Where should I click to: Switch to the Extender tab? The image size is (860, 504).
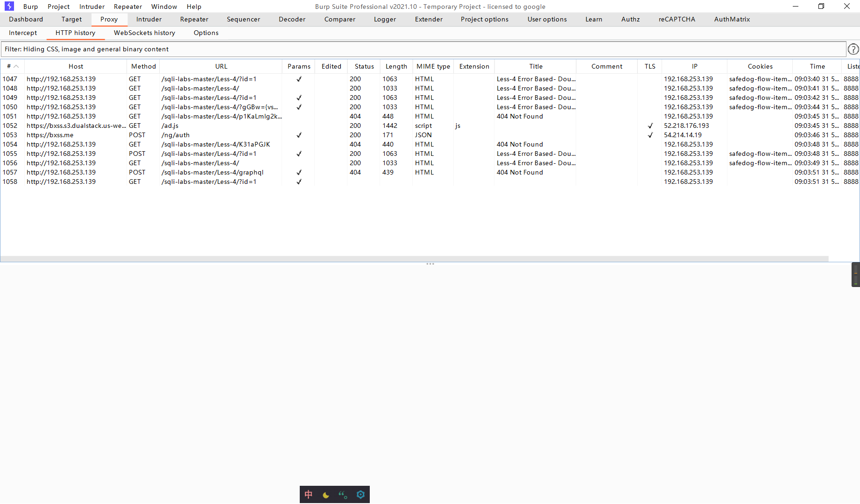coord(429,19)
